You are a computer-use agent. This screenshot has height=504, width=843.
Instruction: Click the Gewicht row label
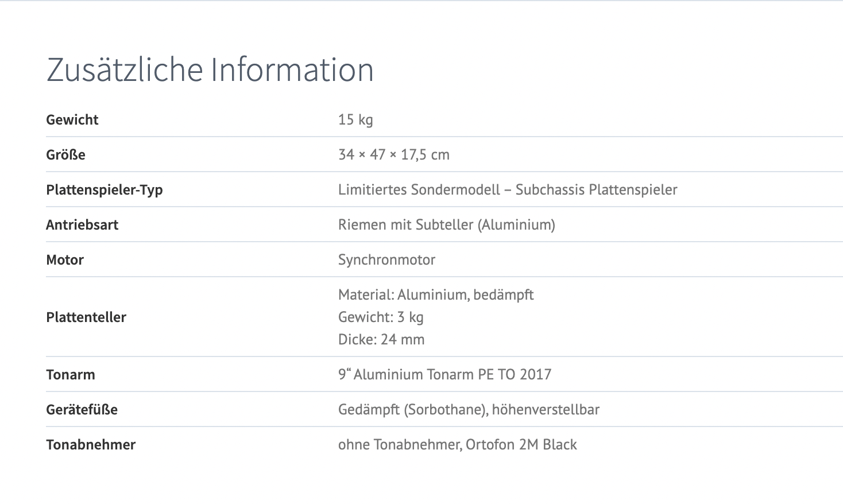pos(72,119)
